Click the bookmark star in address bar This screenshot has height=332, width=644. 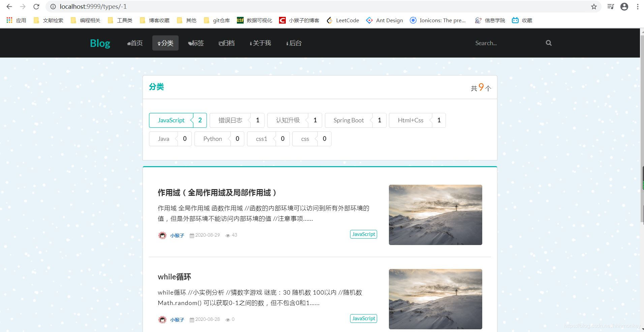593,6
